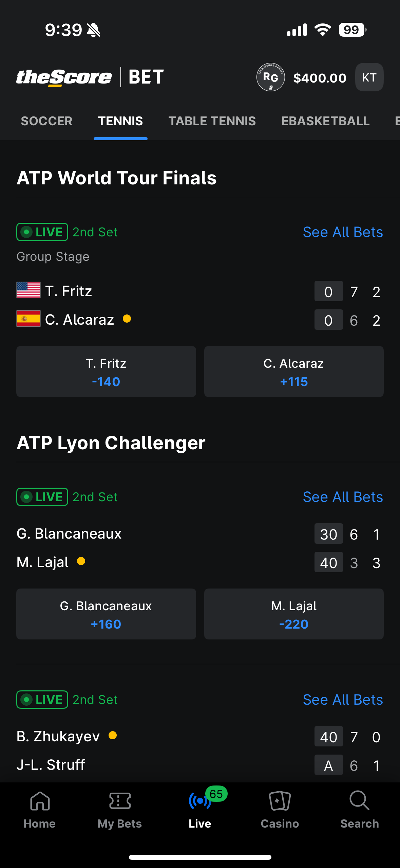Select the EBasketball tab
This screenshot has height=868, width=400.
[x=325, y=121]
